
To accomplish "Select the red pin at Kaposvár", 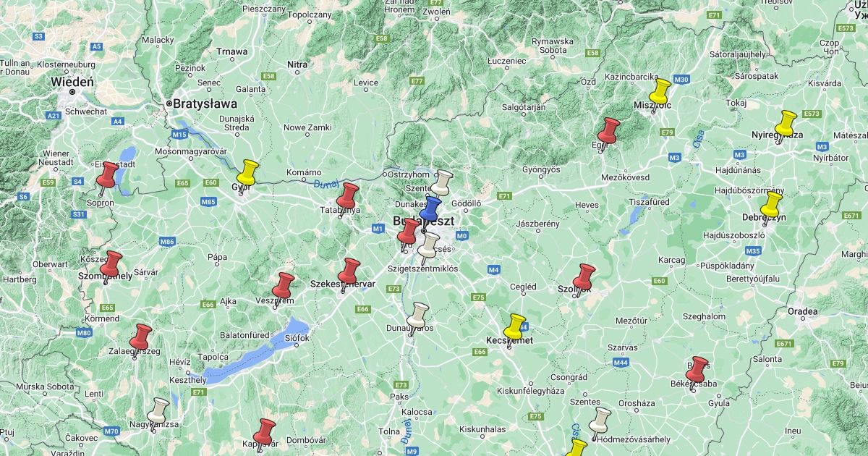I will click(x=265, y=431).
